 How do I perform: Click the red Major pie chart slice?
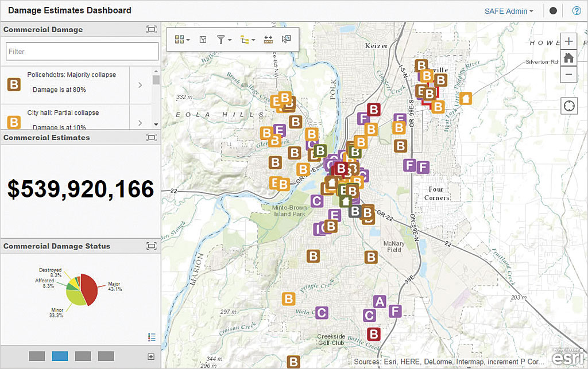(x=88, y=287)
